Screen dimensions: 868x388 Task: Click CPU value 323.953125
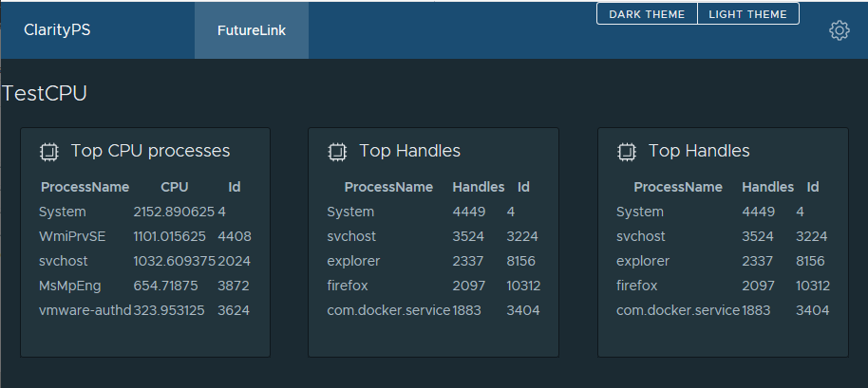pos(169,310)
